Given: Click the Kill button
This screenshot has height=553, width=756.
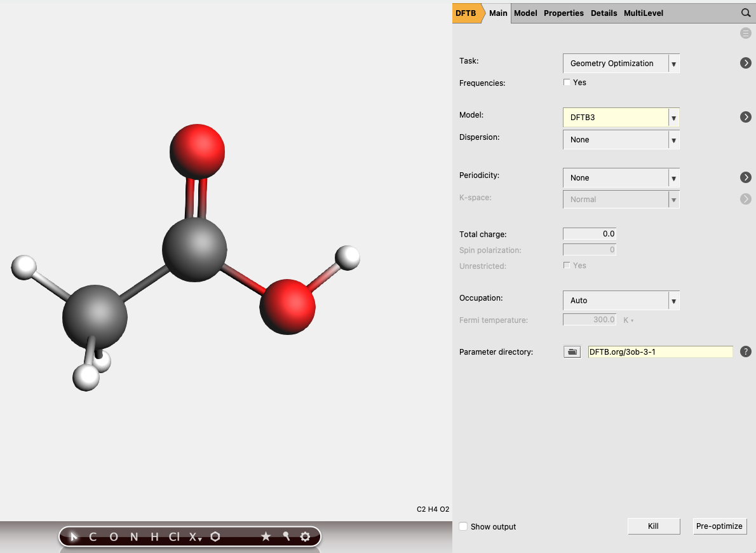Looking at the screenshot, I should click(x=653, y=526).
